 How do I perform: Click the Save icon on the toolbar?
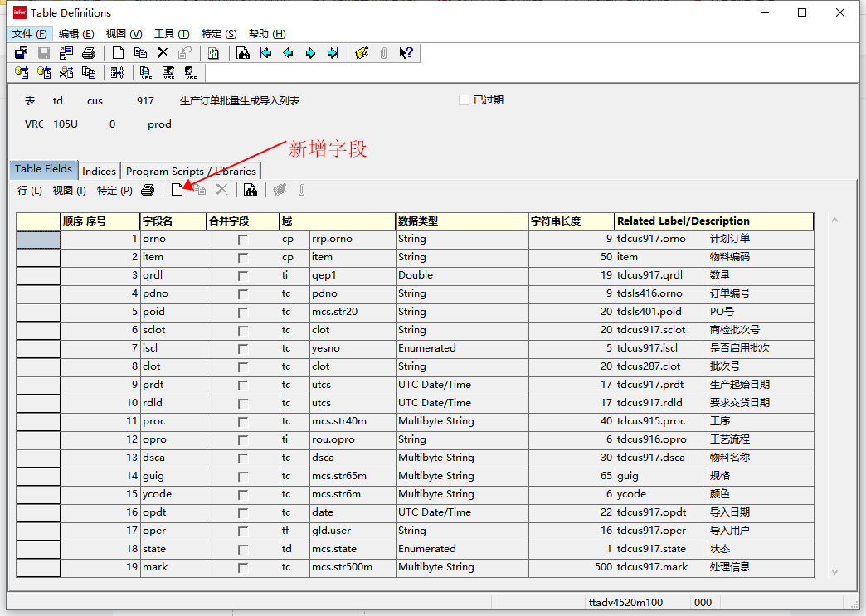(42, 52)
